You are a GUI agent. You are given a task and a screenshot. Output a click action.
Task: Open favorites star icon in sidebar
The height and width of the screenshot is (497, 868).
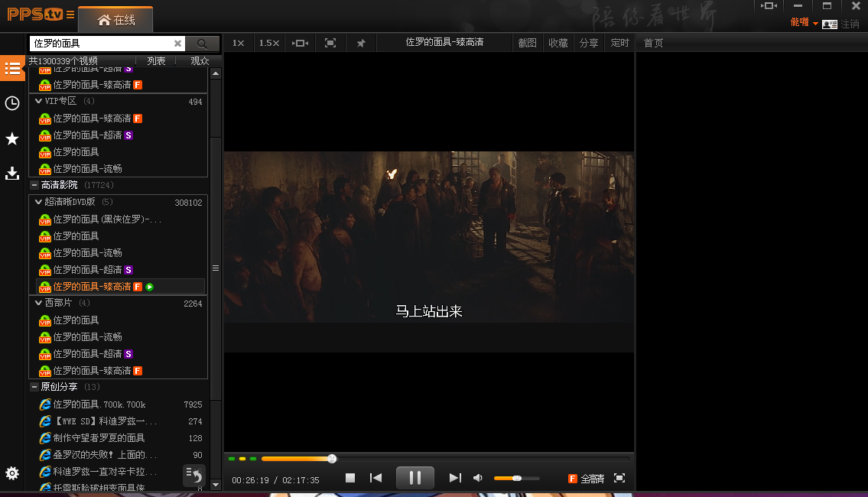pos(12,138)
